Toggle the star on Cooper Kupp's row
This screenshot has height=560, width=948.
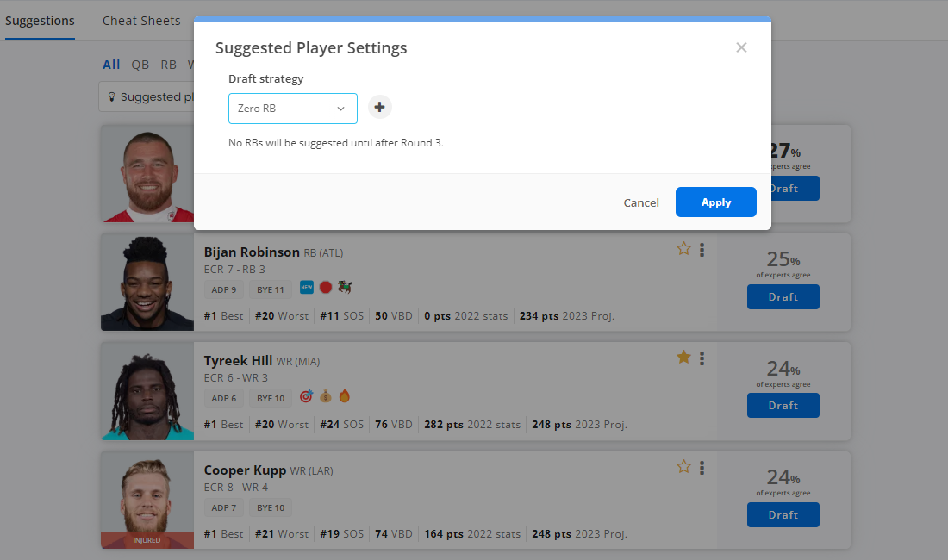click(x=683, y=467)
